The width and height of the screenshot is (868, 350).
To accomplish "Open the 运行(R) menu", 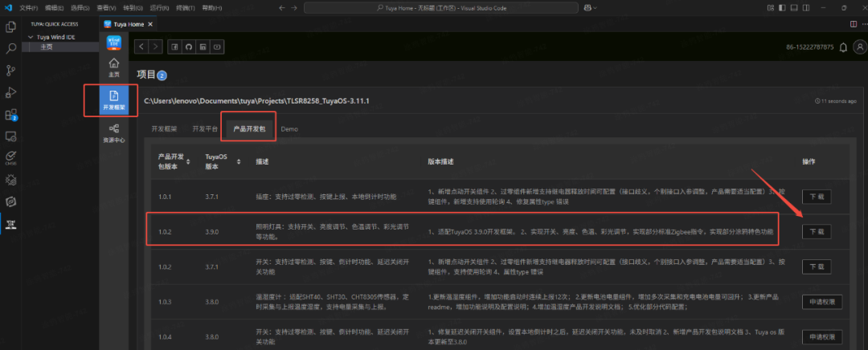I will click(x=159, y=8).
